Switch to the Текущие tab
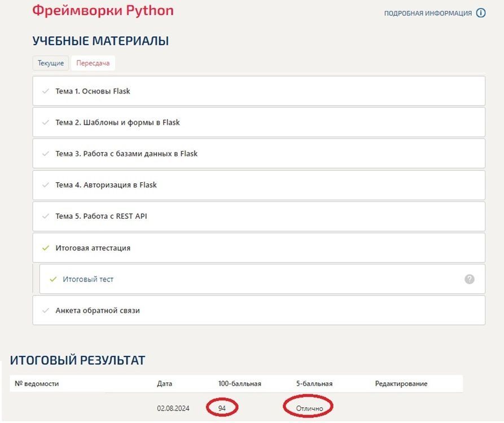Screen dimensions: 504x423 click(50, 63)
